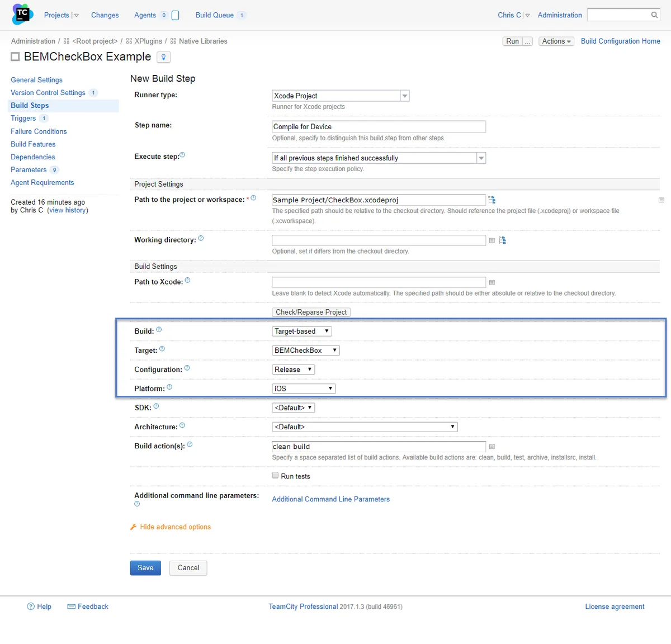Open General Settings in sidebar
Image resolution: width=671 pixels, height=644 pixels.
(36, 80)
